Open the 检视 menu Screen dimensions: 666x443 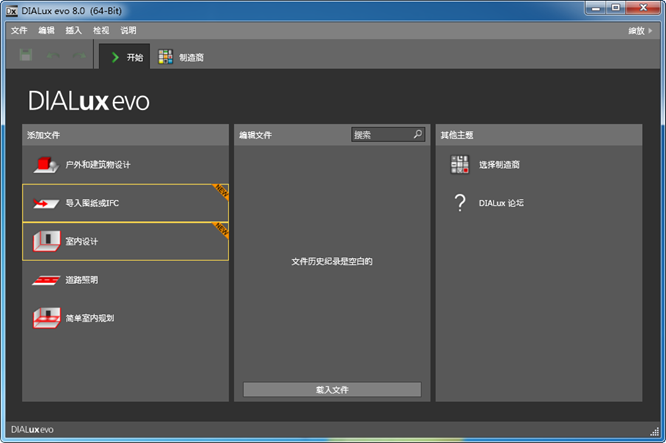101,31
